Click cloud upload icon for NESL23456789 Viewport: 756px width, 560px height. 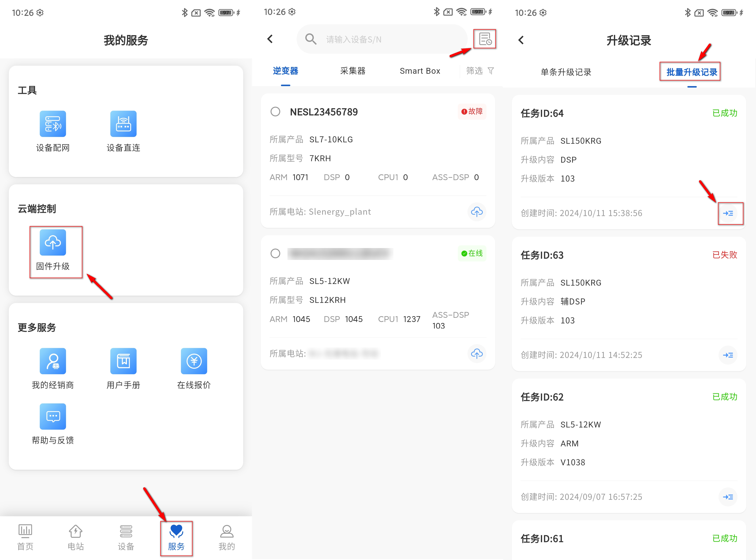[477, 212]
